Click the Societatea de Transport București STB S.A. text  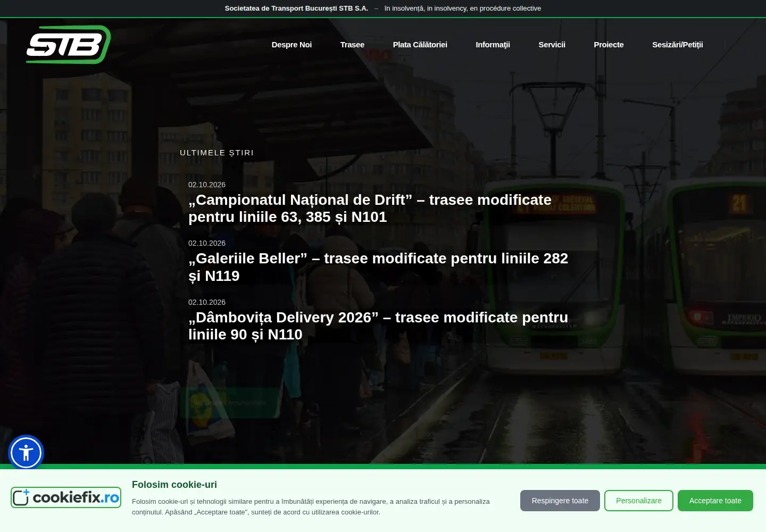[x=296, y=9]
